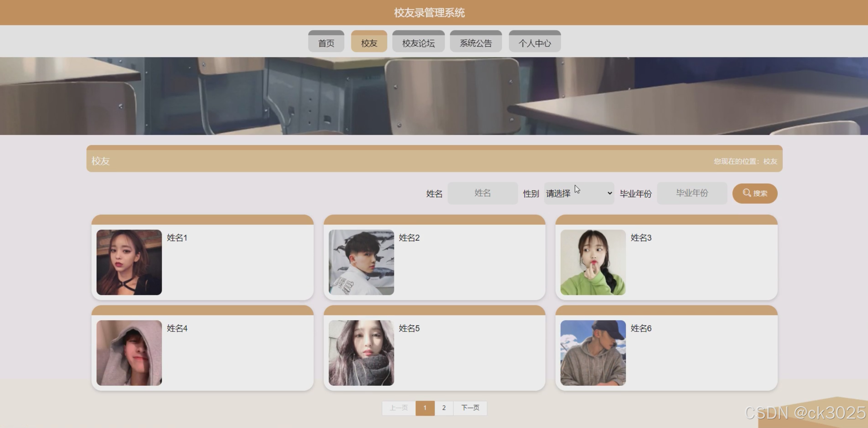
Task: Click the 姓名3 name link
Action: click(641, 238)
